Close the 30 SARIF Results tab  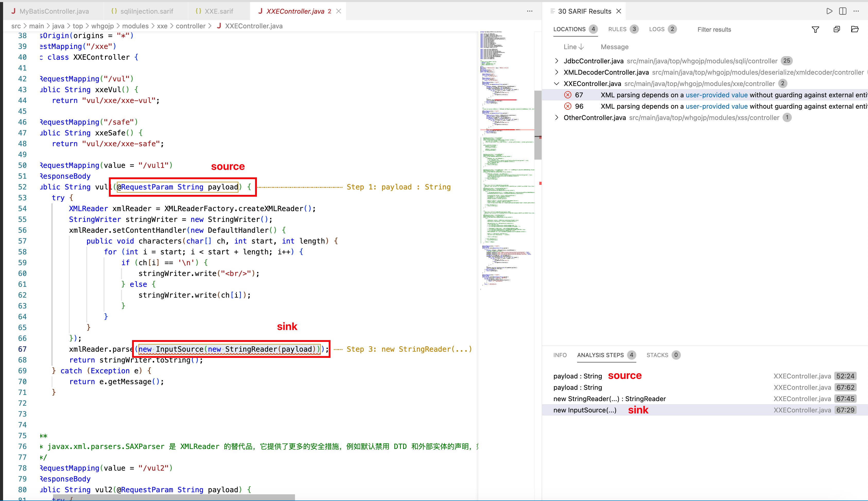tap(619, 11)
